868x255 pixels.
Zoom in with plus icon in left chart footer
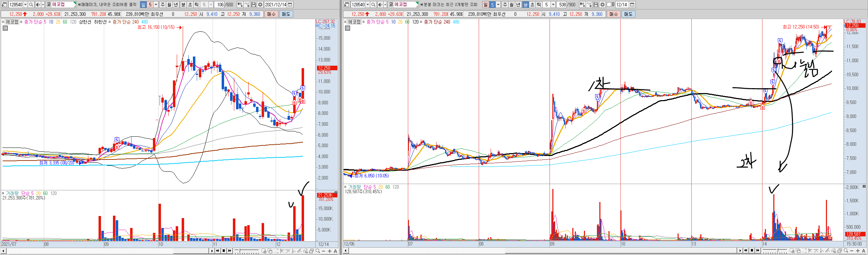330,251
